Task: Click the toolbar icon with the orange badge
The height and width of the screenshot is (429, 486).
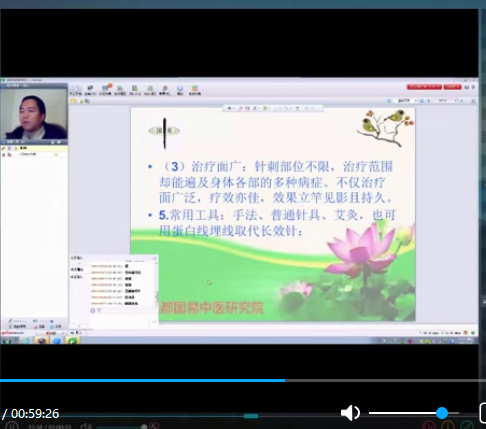Action: pyautogui.click(x=106, y=89)
